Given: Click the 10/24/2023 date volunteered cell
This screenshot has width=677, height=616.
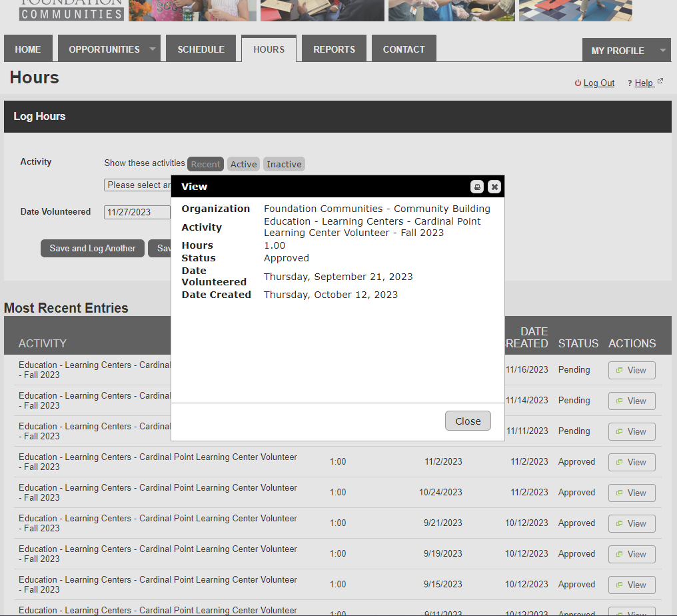Looking at the screenshot, I should pyautogui.click(x=440, y=493).
